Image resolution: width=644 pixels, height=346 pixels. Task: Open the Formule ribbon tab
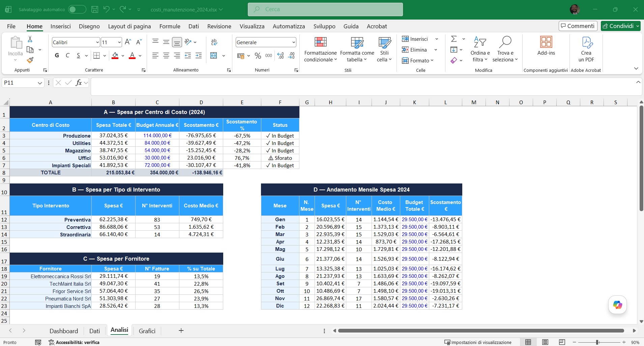170,26
